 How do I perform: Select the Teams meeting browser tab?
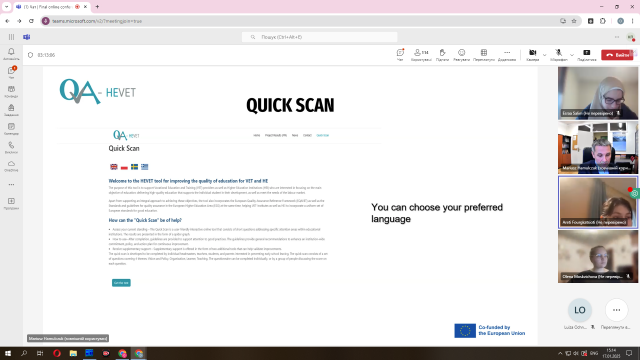click(52, 7)
